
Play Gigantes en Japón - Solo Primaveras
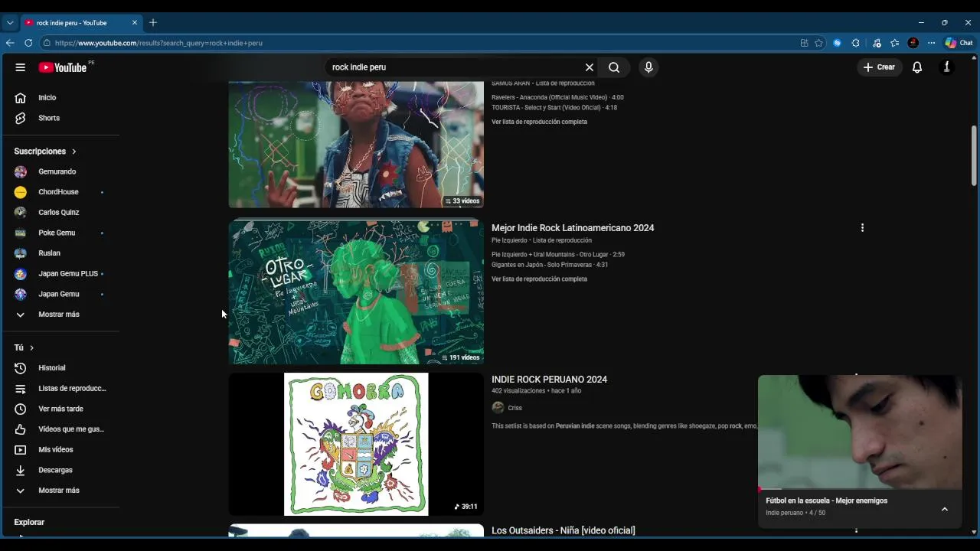tap(550, 265)
